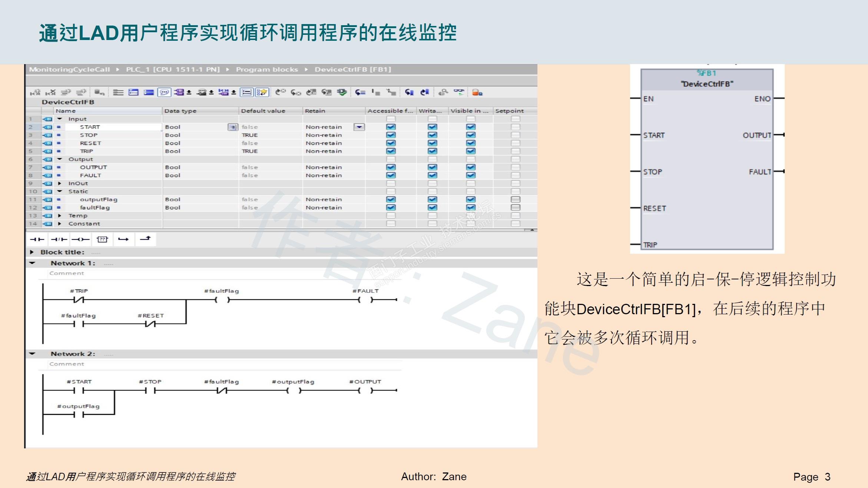Expand the Block title section
The height and width of the screenshot is (488, 868).
pyautogui.click(x=32, y=252)
